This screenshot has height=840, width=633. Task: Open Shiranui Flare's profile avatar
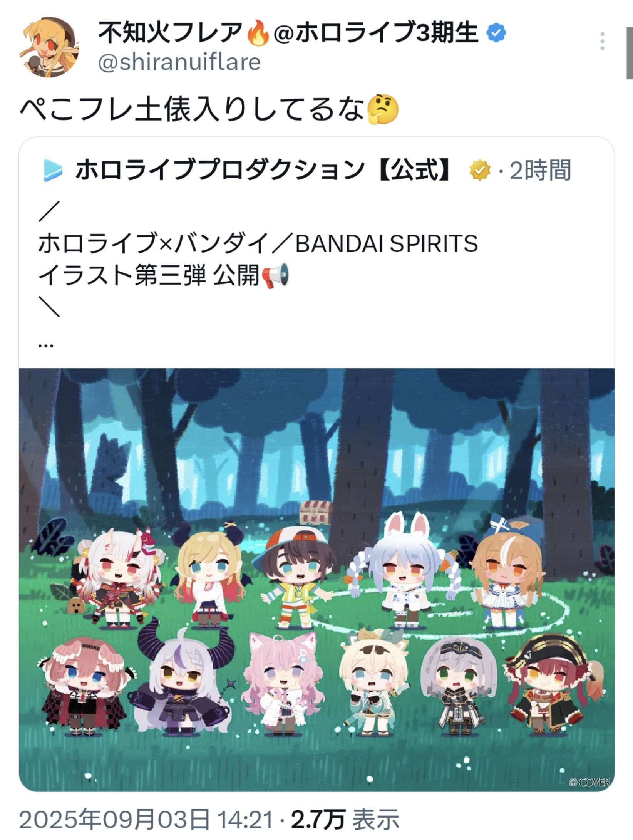[49, 47]
